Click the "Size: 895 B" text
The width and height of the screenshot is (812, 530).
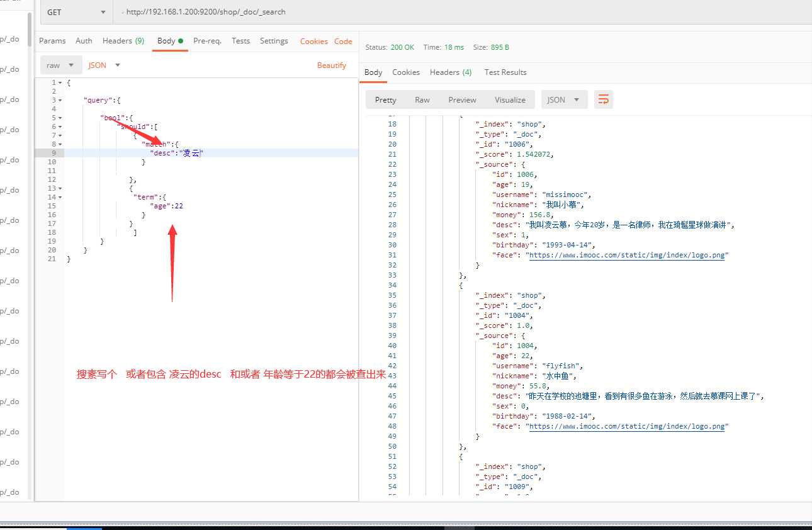(x=491, y=47)
